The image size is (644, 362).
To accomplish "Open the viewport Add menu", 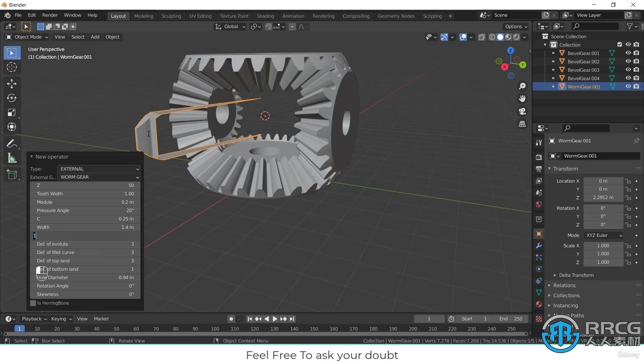I will (x=95, y=37).
